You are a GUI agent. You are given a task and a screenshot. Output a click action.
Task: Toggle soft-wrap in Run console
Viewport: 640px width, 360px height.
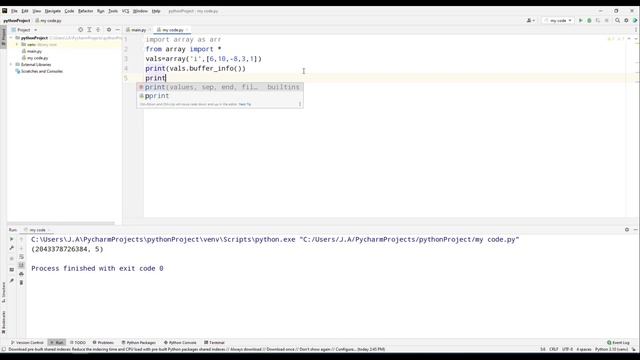22,257
